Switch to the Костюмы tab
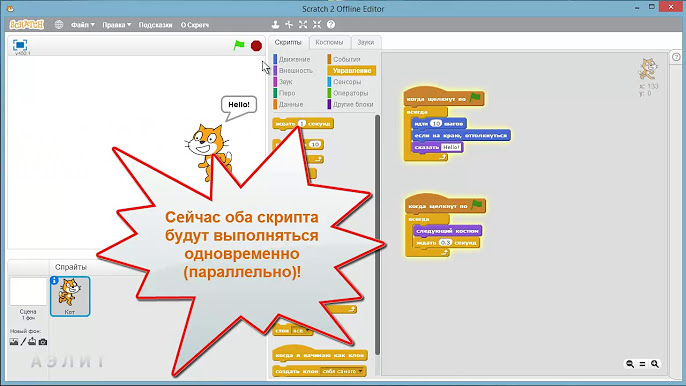 (329, 42)
